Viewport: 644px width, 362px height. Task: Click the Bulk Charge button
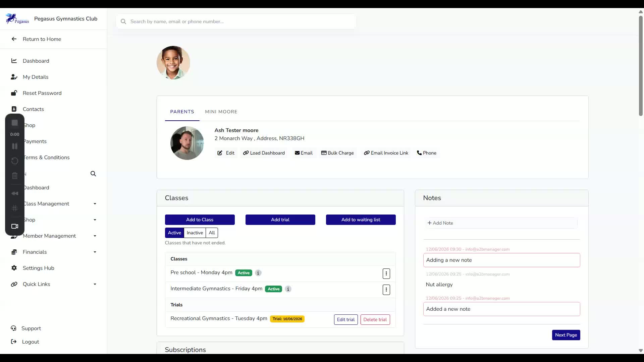pyautogui.click(x=337, y=153)
